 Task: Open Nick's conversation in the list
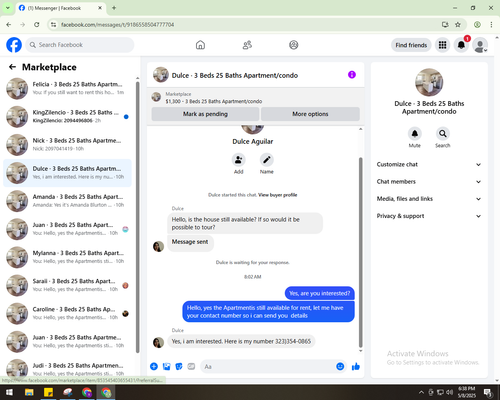[67, 145]
